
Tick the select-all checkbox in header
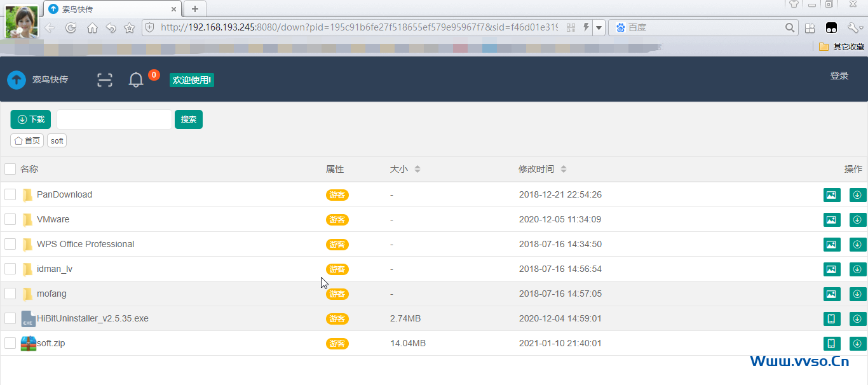pyautogui.click(x=10, y=169)
